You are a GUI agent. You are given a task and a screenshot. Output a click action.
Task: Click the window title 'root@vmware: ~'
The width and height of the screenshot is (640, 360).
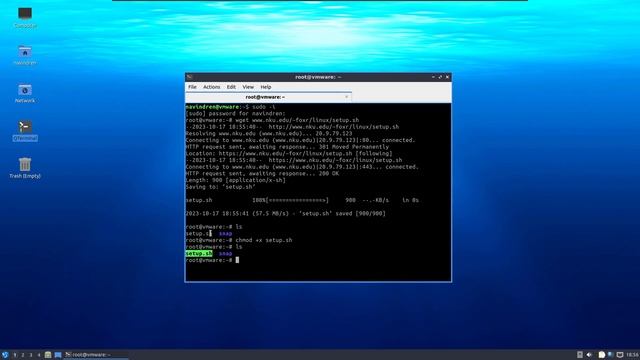[x=318, y=77]
